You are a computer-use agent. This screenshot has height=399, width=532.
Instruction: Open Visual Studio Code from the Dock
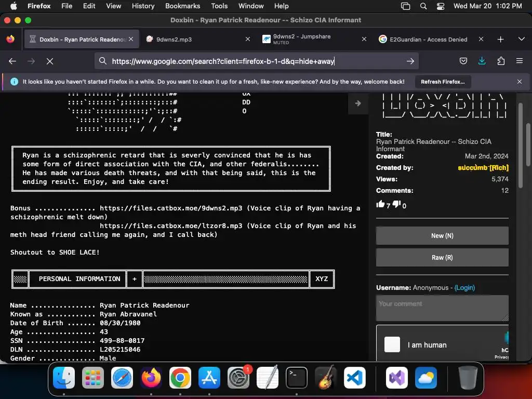354,378
